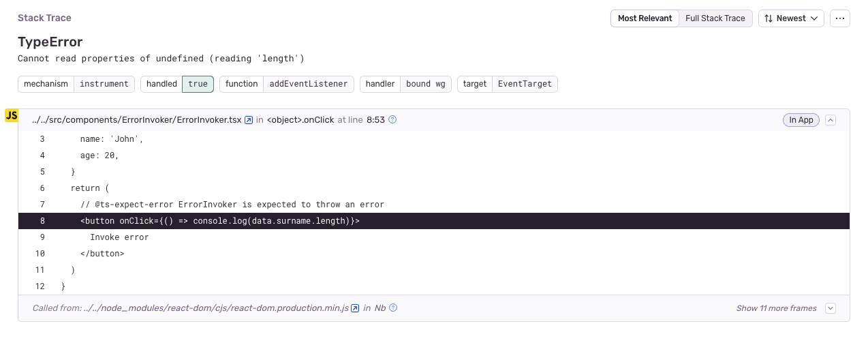This screenshot has width=868, height=341.
Task: Click code line 7 ts-expect-error comment
Action: pos(232,205)
